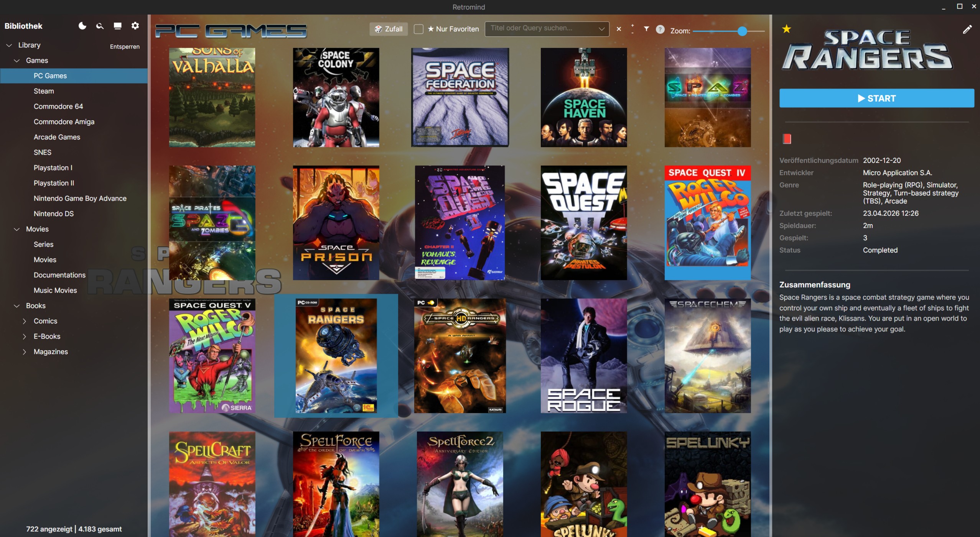Click the Zufall random button
Screen dimensions: 980x537
pyautogui.click(x=389, y=29)
